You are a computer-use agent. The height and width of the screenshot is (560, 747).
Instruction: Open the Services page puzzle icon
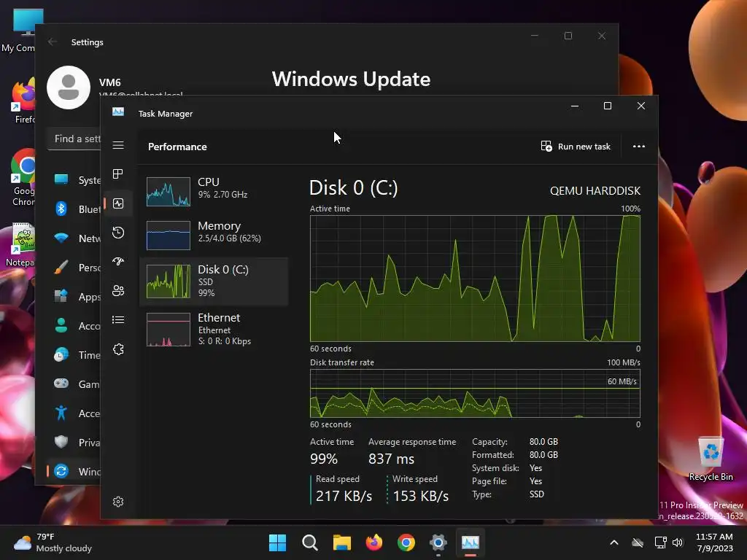pyautogui.click(x=118, y=349)
